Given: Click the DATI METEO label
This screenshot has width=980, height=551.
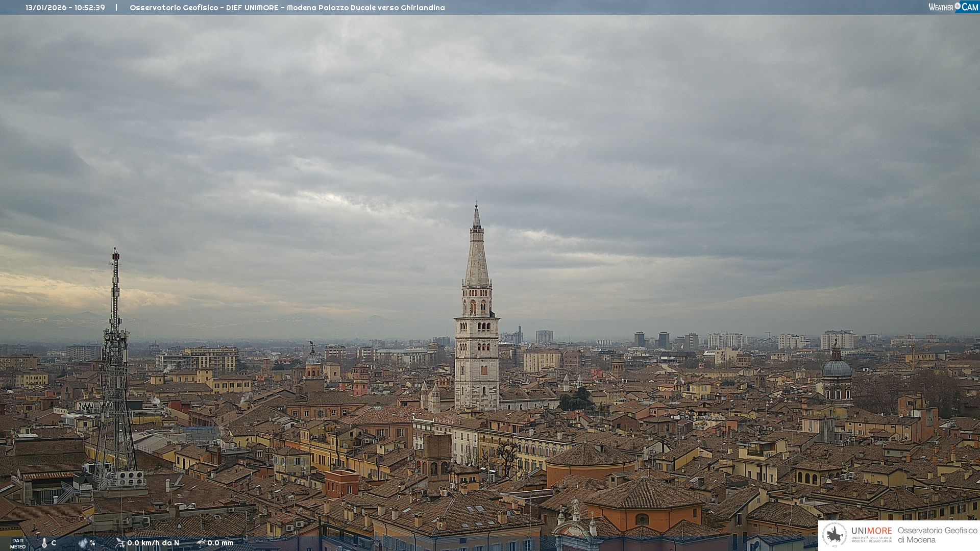Looking at the screenshot, I should 18,544.
